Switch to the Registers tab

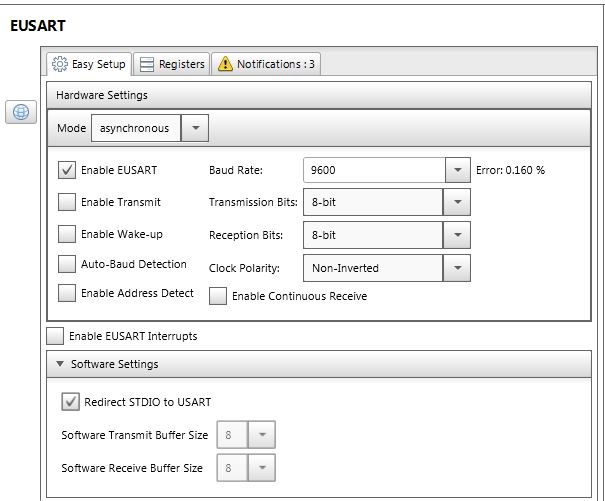(172, 64)
